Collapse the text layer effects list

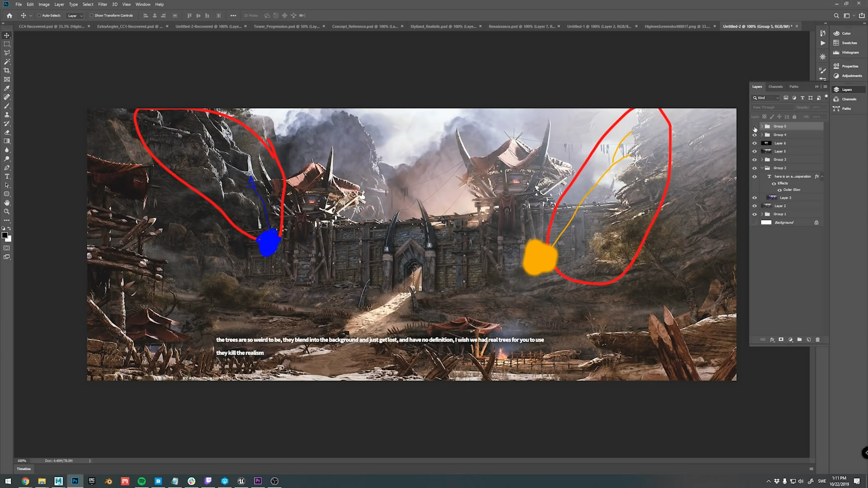[822, 177]
